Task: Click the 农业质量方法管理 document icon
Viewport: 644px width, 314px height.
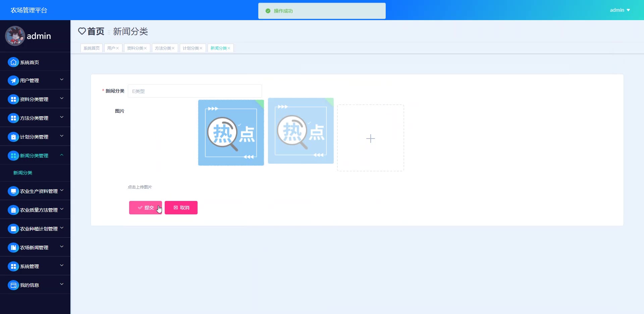Action: point(13,210)
